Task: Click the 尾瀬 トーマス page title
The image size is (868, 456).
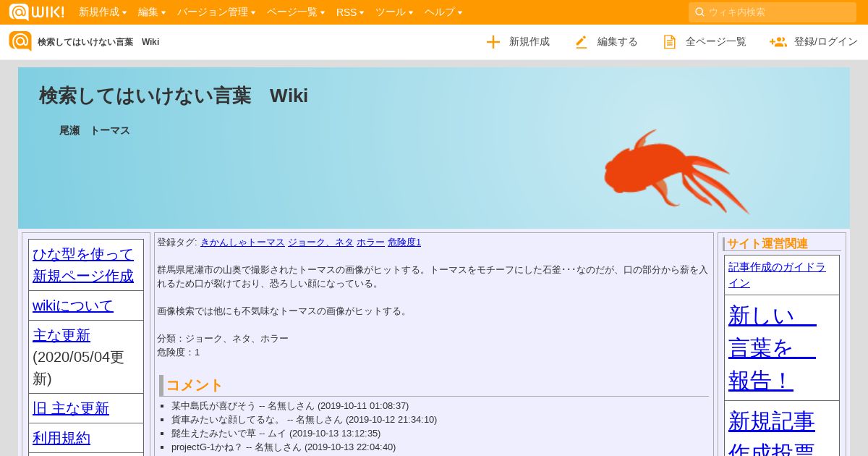Action: point(95,131)
